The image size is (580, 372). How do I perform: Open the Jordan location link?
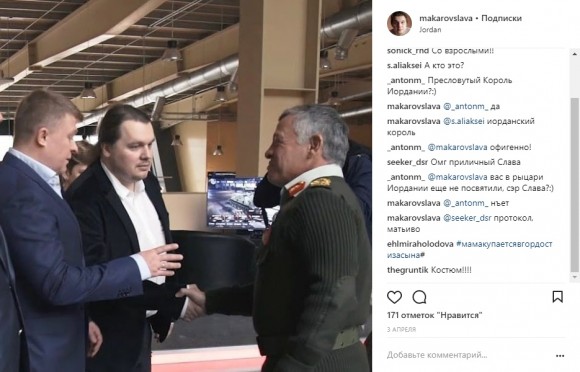click(x=430, y=30)
